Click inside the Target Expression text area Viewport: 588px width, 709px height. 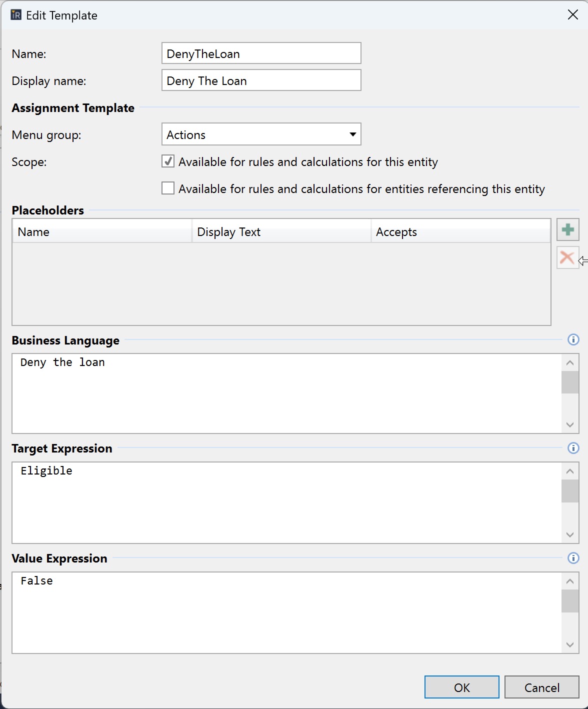[x=287, y=502]
